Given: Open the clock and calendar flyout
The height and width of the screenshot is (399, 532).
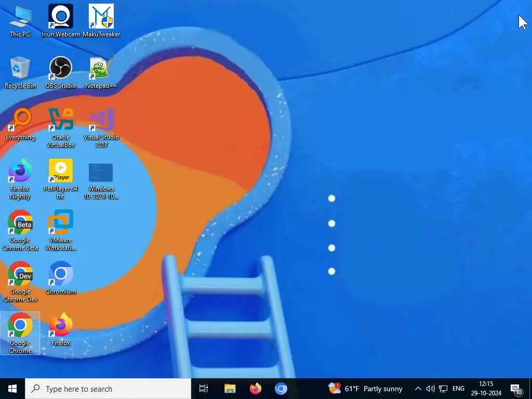Looking at the screenshot, I should (x=486, y=389).
